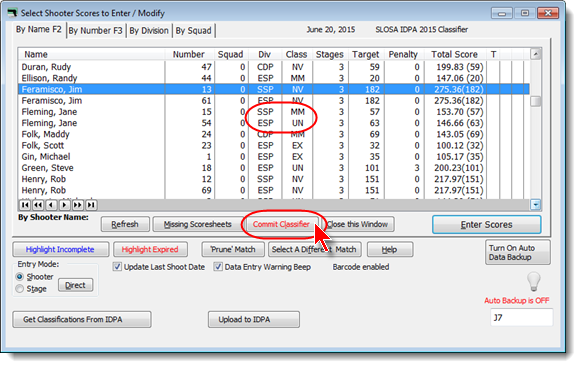This screenshot has height=368, width=581.
Task: Click 'Prune' Match button
Action: tap(233, 249)
